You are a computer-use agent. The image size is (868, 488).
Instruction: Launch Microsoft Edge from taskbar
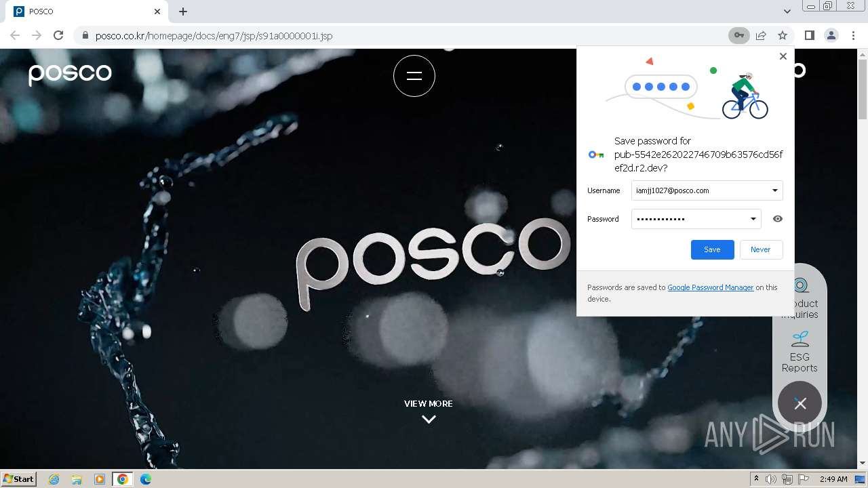coord(145,479)
